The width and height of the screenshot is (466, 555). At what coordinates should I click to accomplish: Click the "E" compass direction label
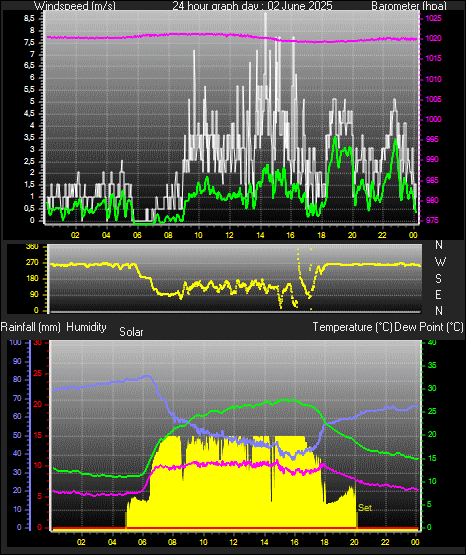438,294
